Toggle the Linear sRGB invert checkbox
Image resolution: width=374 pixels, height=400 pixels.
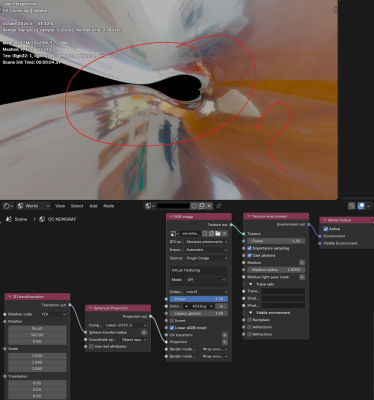point(172,328)
